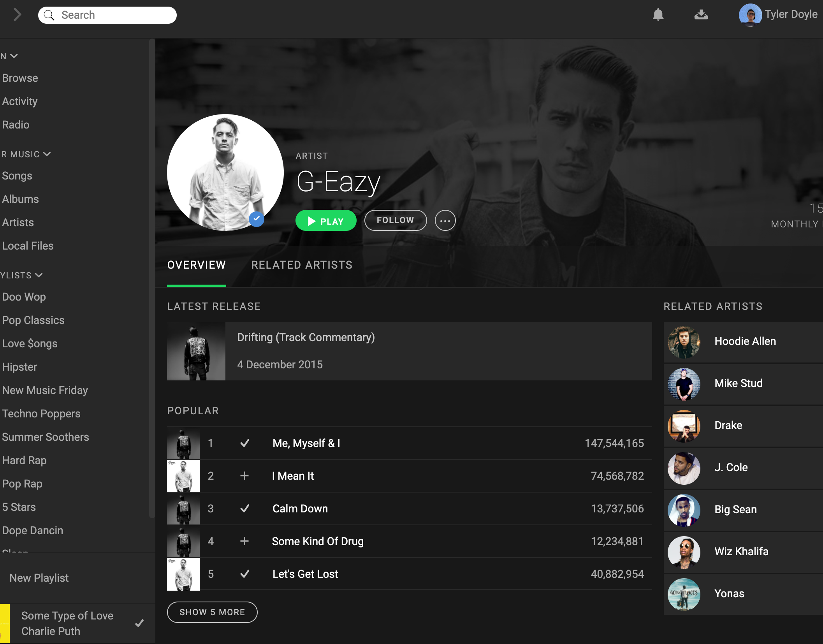Open Big Sean's avatar image
This screenshot has width=823, height=644.
point(684,510)
